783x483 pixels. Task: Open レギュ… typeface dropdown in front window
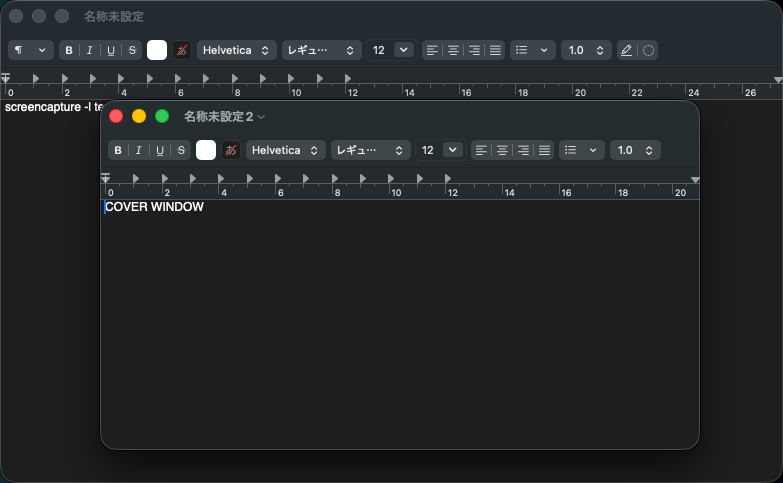coord(371,150)
